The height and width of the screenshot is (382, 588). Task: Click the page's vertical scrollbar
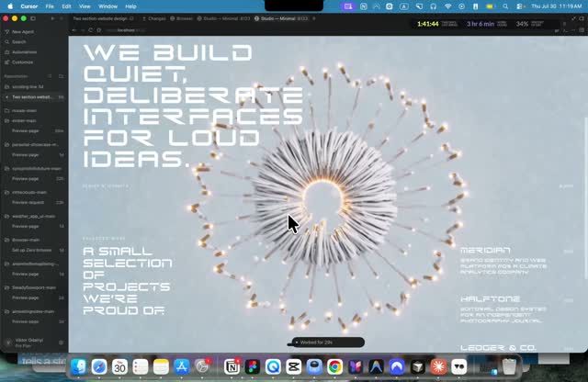tap(586, 198)
